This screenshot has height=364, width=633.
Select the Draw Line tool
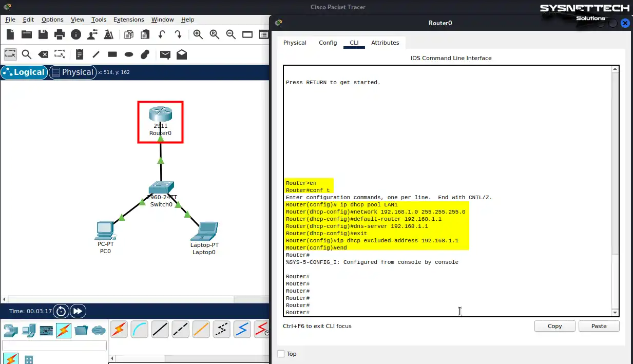click(96, 54)
